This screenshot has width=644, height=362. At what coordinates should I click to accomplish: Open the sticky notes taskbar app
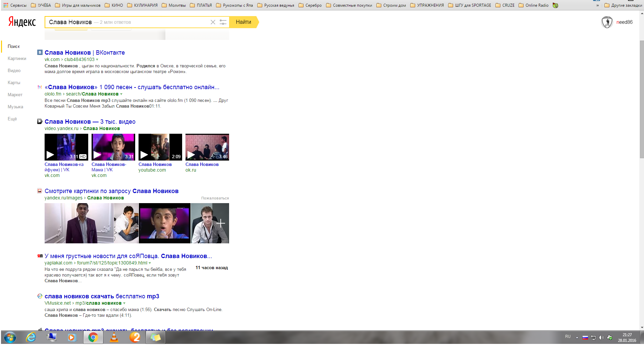pos(155,337)
